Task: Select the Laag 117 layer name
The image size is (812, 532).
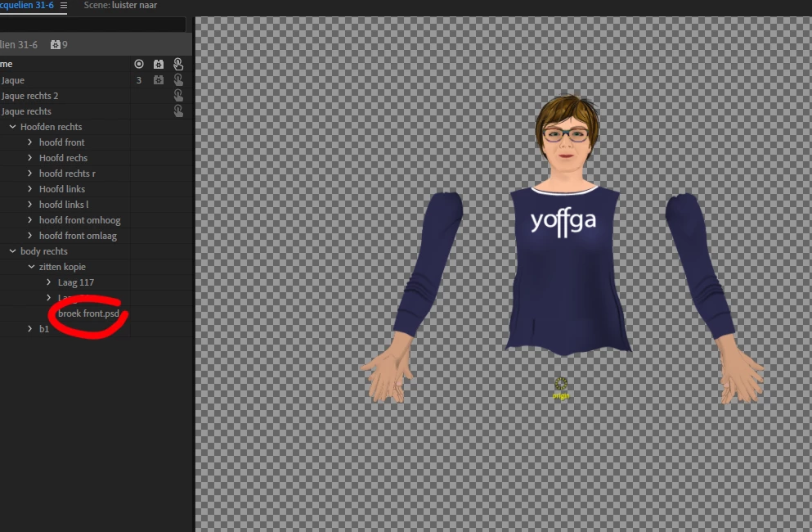Action: click(x=76, y=282)
